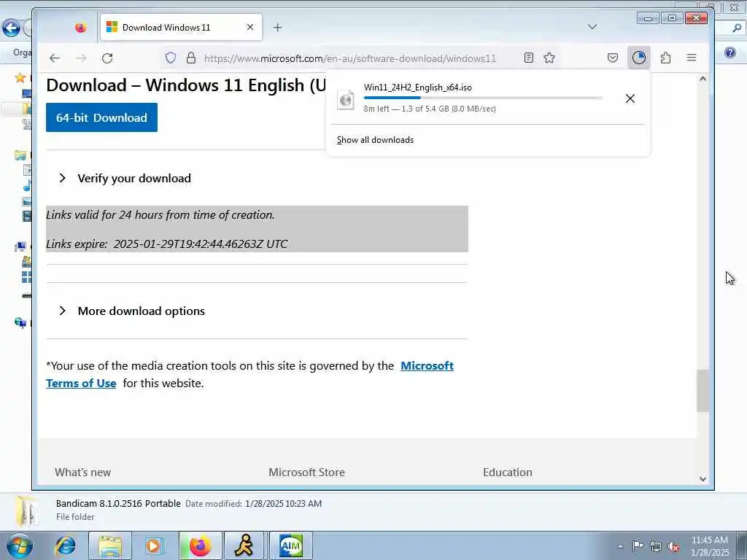Open AIM running man taskbar icon
The image size is (747, 560).
pos(244,545)
